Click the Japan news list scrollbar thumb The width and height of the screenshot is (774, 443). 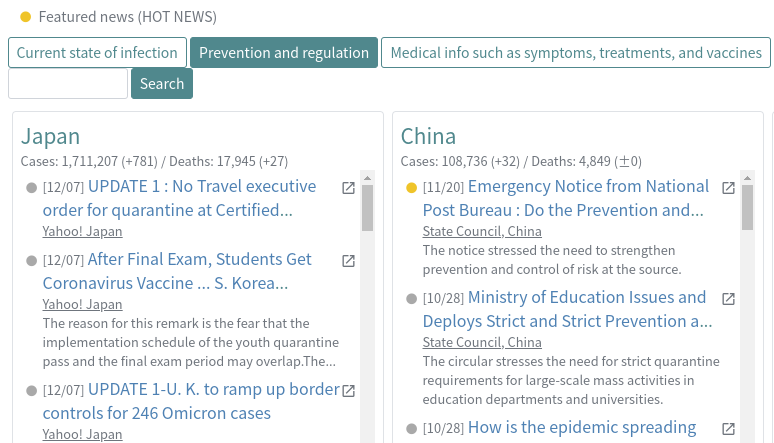point(367,208)
